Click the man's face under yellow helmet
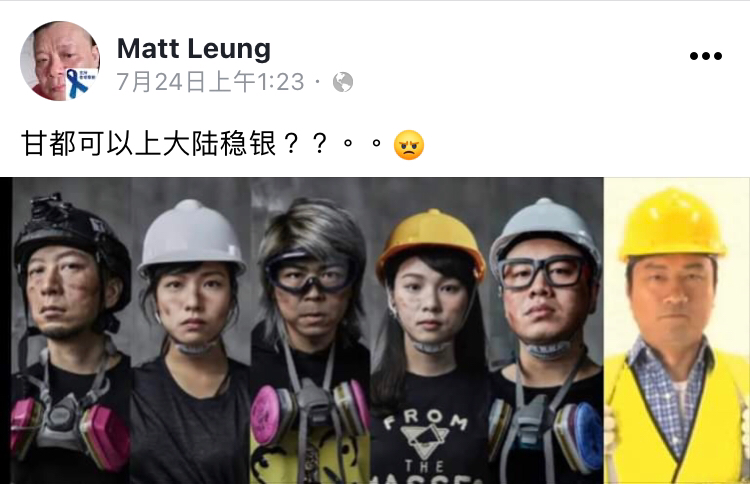The width and height of the screenshot is (750, 501). click(x=673, y=299)
